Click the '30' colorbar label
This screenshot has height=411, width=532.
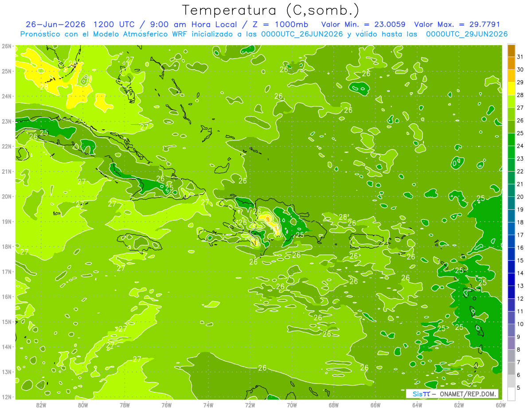[520, 70]
